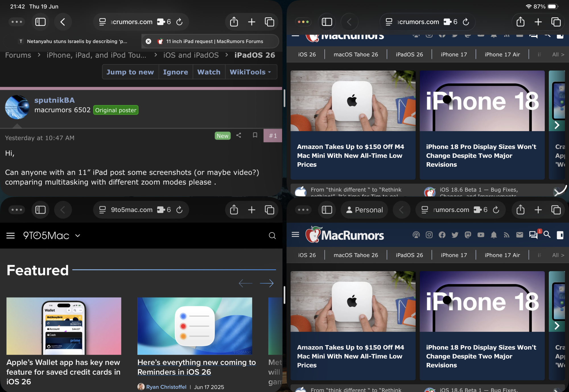The height and width of the screenshot is (392, 569).
Task: Open forum notifications icon with red badge
Action: [533, 235]
